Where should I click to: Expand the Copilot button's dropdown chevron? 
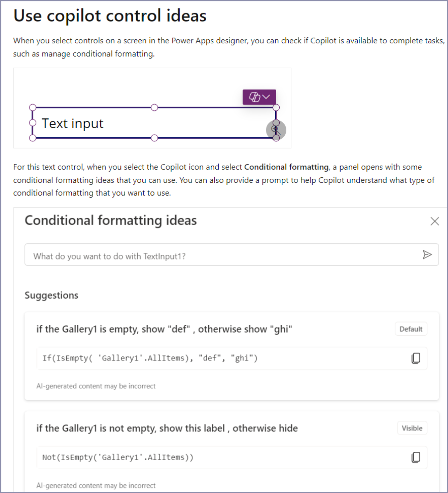[x=266, y=97]
